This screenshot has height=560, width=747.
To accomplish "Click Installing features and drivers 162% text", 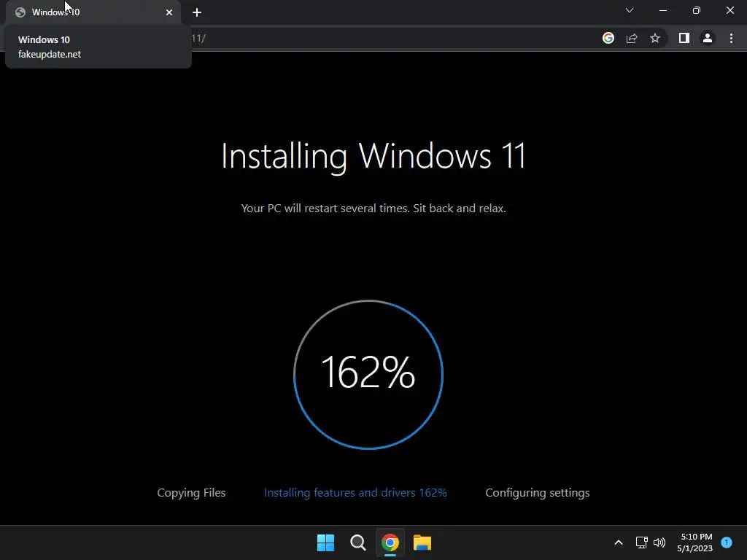I will click(x=355, y=493).
